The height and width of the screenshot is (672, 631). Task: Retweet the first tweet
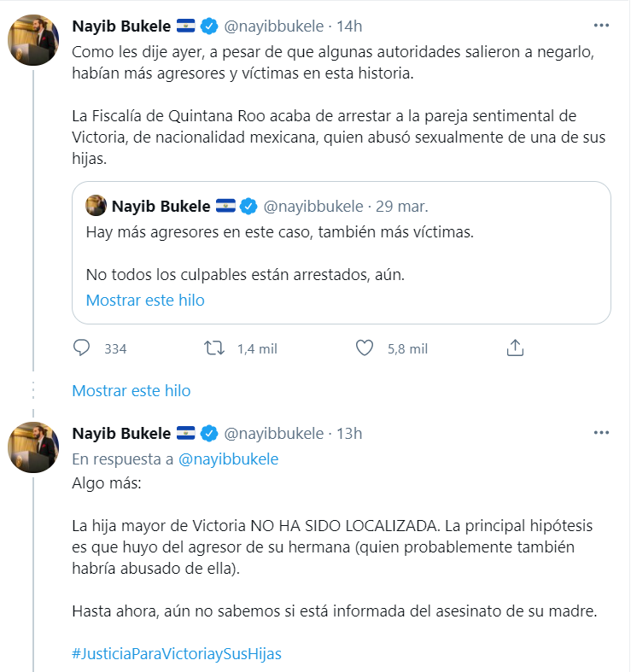pyautogui.click(x=214, y=348)
